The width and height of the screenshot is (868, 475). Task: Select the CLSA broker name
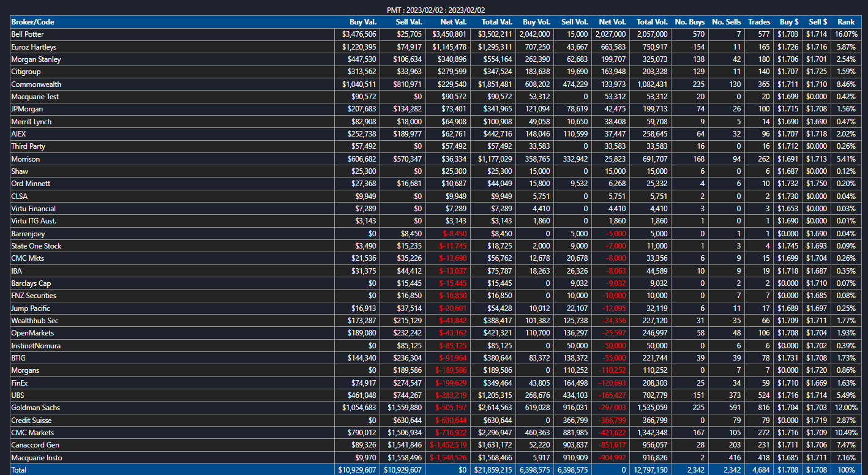tap(19, 196)
